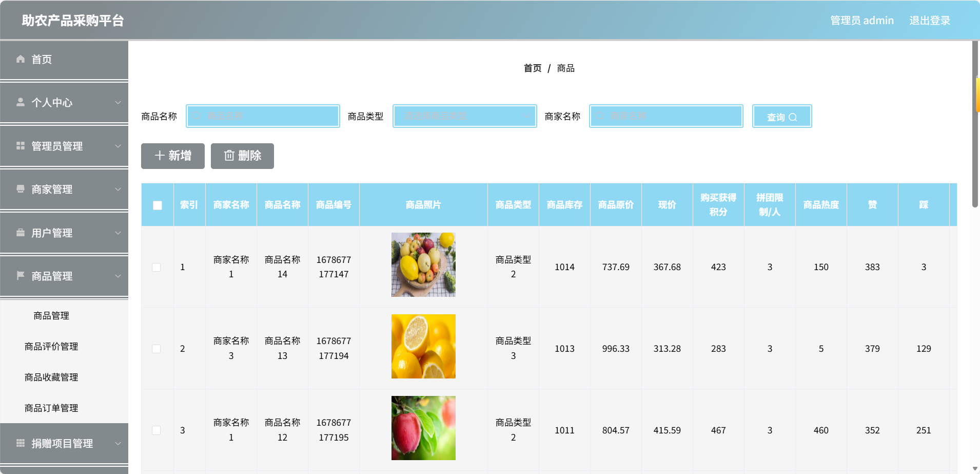The image size is (980, 474).
Task: Collapse the 商品管理 menu chevron
Action: [118, 276]
